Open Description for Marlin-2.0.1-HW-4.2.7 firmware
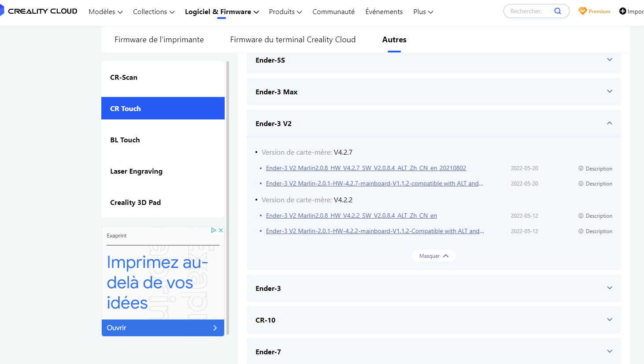Screen dimensions: 644x364 [x=595, y=184]
